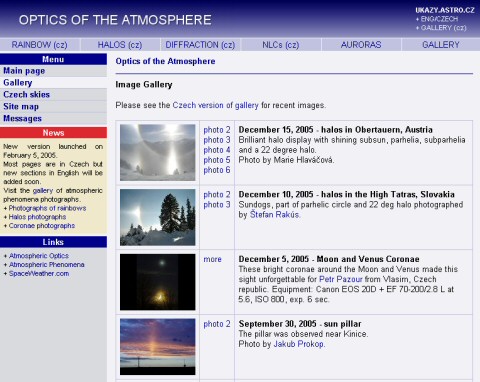The height and width of the screenshot is (382, 480).
Task: Open the AURORAS tab
Action: (x=361, y=45)
